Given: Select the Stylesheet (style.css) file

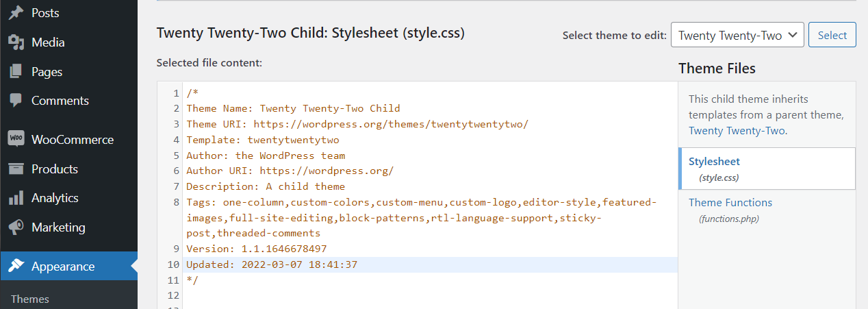Looking at the screenshot, I should pos(767,169).
